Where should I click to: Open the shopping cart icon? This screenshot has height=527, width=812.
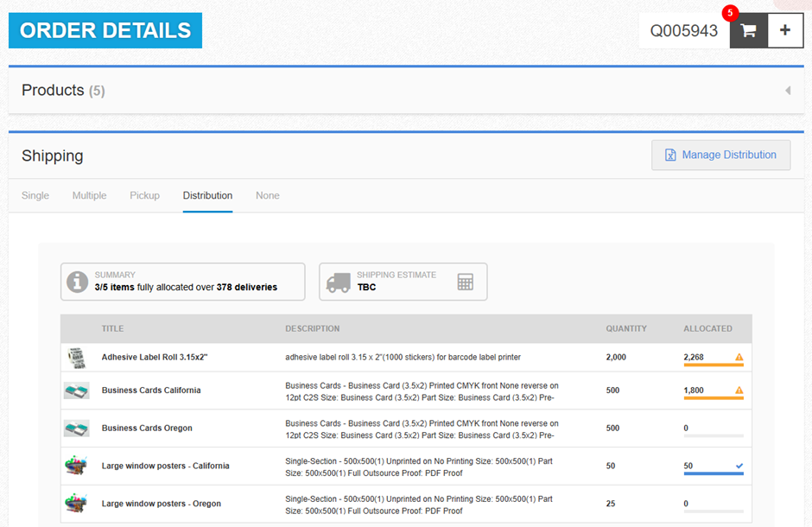click(x=748, y=30)
